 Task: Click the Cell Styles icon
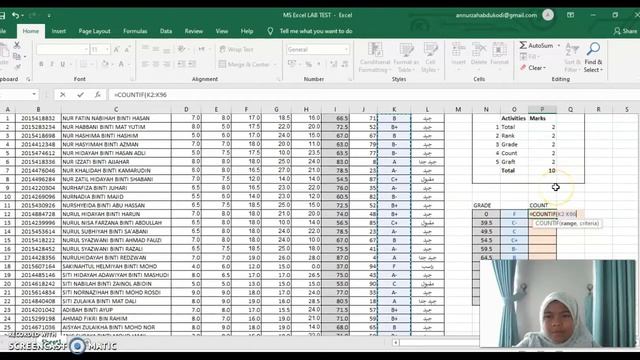(x=430, y=49)
